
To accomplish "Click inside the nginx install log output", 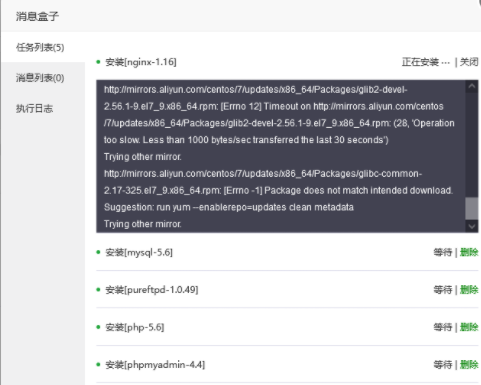I will (x=281, y=156).
